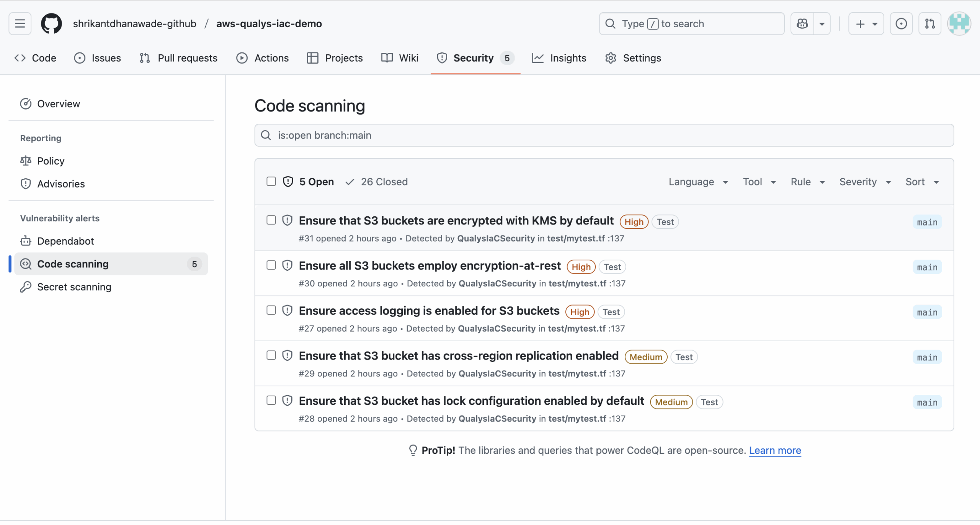This screenshot has height=525, width=980.
Task: Open the issues inbox icon in header
Action: pos(901,24)
